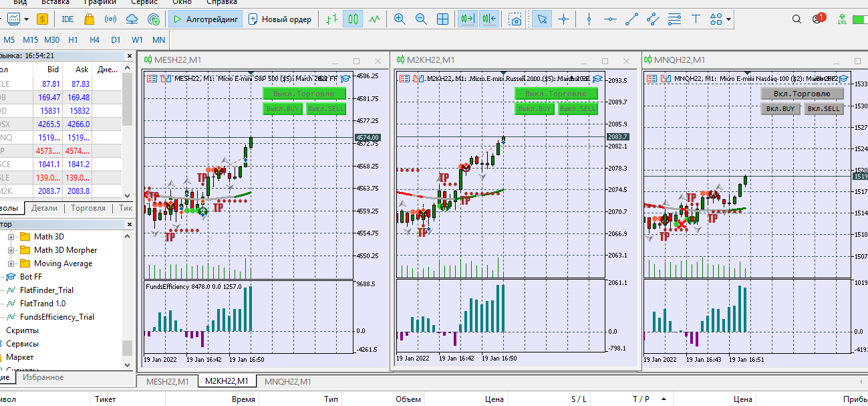Click Выкл.Торговлю button on M2KH22 chart

[556, 94]
